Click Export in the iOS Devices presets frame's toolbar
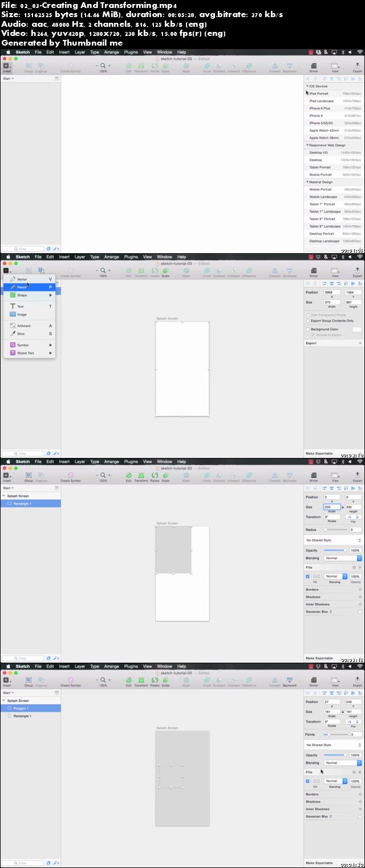Viewport: 365px width, 868px height. pyautogui.click(x=357, y=67)
